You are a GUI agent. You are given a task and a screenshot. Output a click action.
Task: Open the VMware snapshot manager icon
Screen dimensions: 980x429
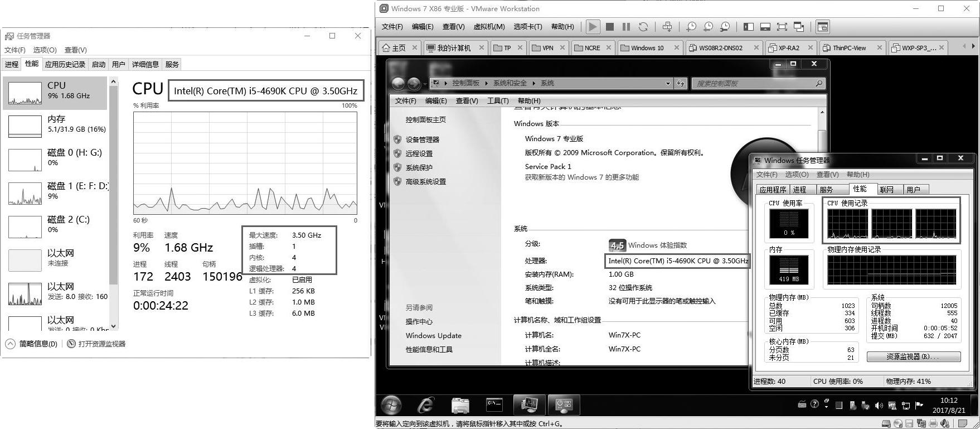pyautogui.click(x=725, y=27)
